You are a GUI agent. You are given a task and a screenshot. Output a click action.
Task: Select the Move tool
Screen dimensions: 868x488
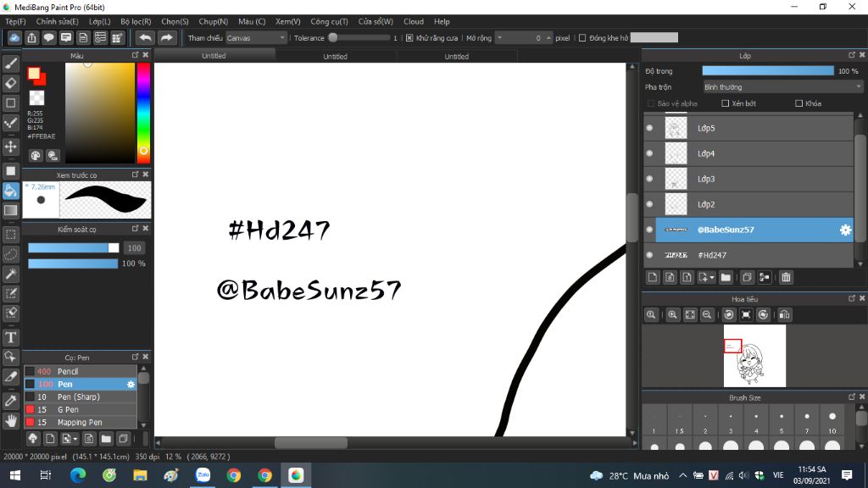point(10,147)
